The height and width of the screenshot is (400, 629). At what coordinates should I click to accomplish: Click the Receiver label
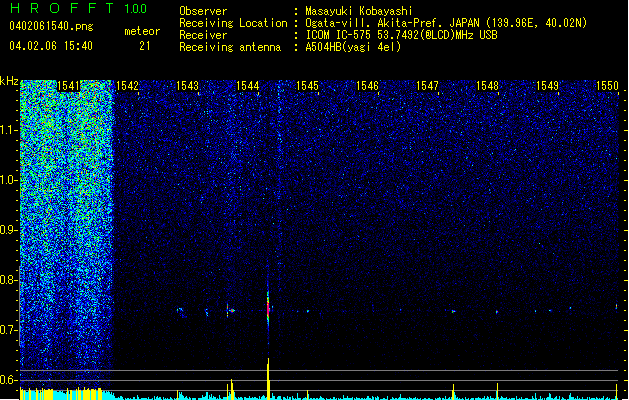click(203, 35)
